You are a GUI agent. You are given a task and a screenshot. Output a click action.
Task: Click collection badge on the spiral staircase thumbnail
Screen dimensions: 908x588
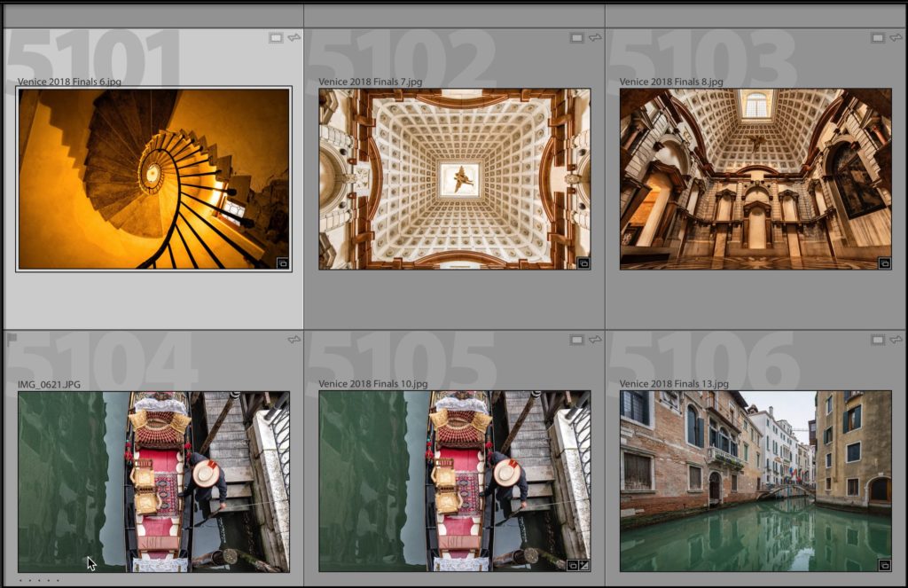pyautogui.click(x=283, y=263)
